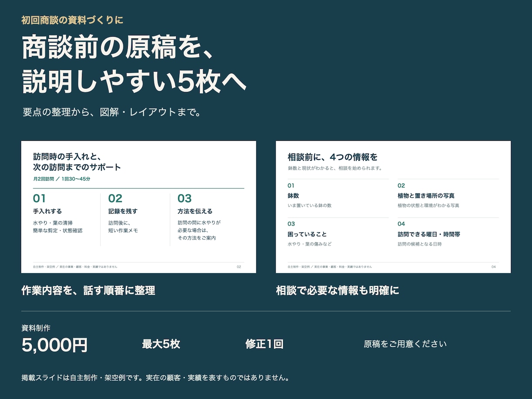The height and width of the screenshot is (399, 532).
Task: Click the item 訪問できる曜日・時間帯
Action: click(x=429, y=234)
